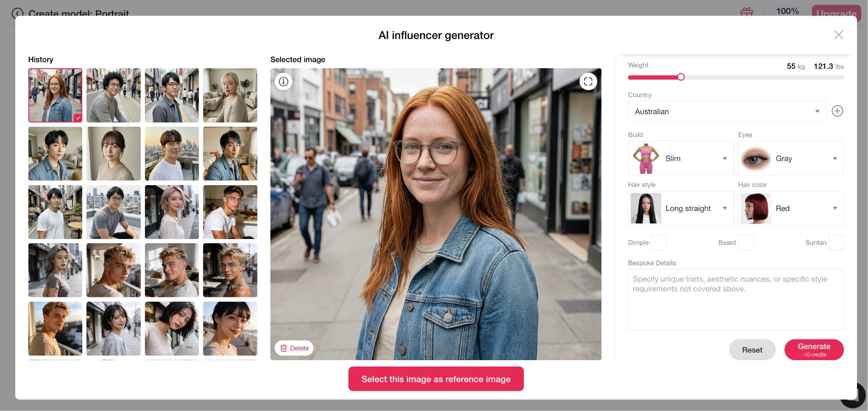Enable the Dimple checkbox

coord(658,242)
